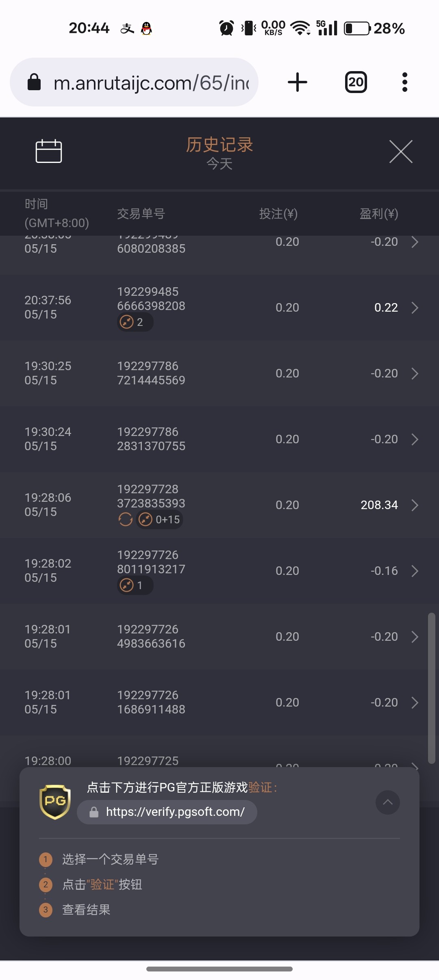439x980 pixels.
Task: Tap the PG shield logo
Action: click(55, 801)
